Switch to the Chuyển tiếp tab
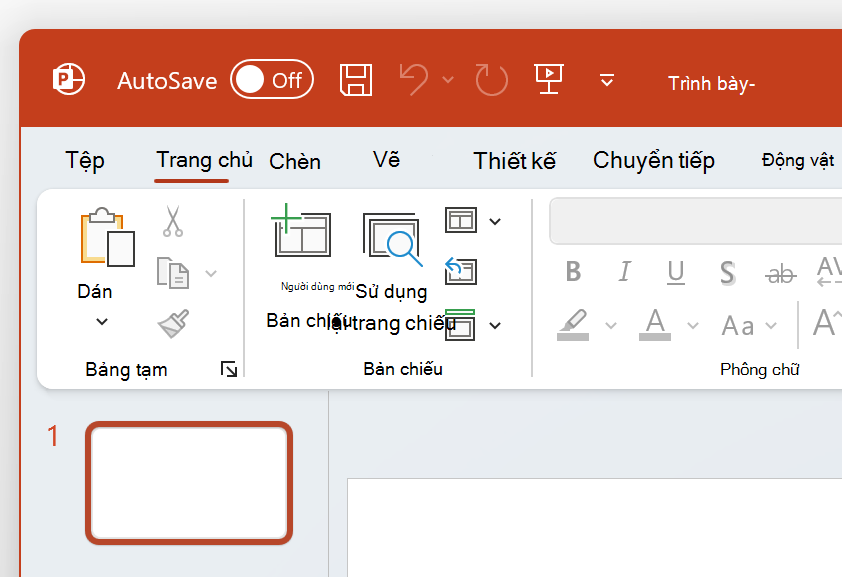Screen dimensions: 842x577 654,161
